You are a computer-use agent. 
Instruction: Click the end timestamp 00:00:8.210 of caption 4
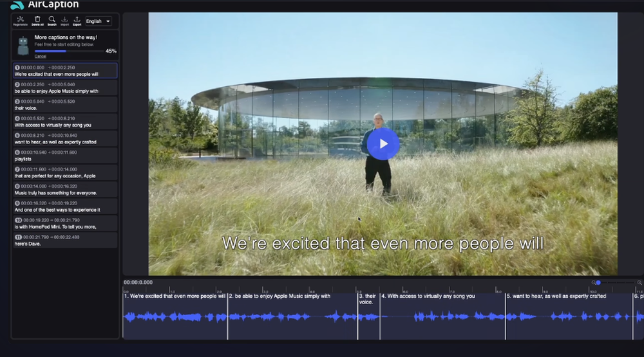pyautogui.click(x=63, y=118)
